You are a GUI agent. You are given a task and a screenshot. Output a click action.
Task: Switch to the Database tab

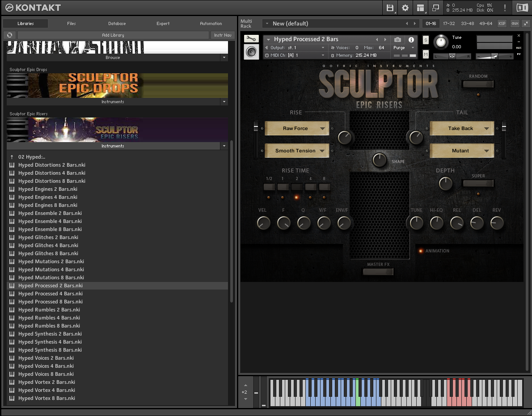pyautogui.click(x=117, y=23)
